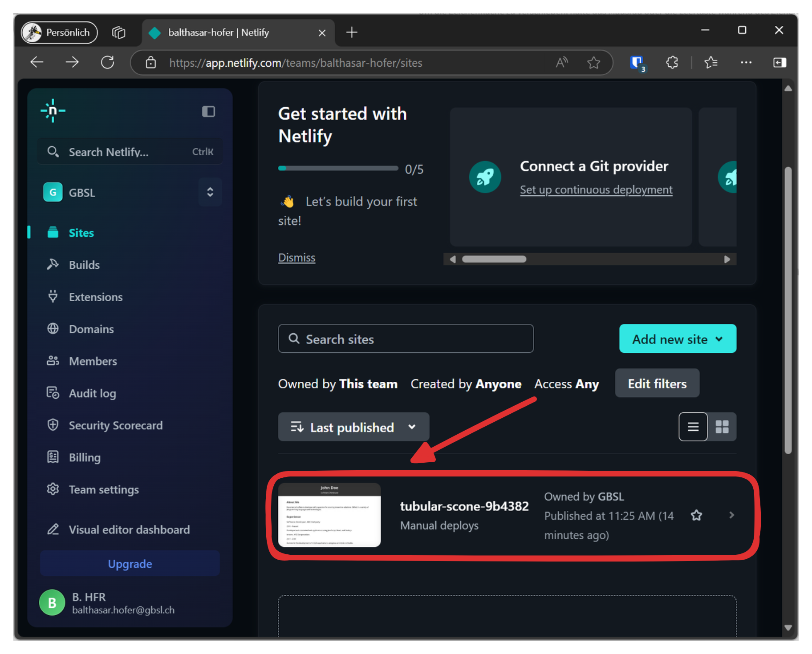This screenshot has height=654, width=812.
Task: Open the Last published sort dropdown
Action: click(353, 427)
